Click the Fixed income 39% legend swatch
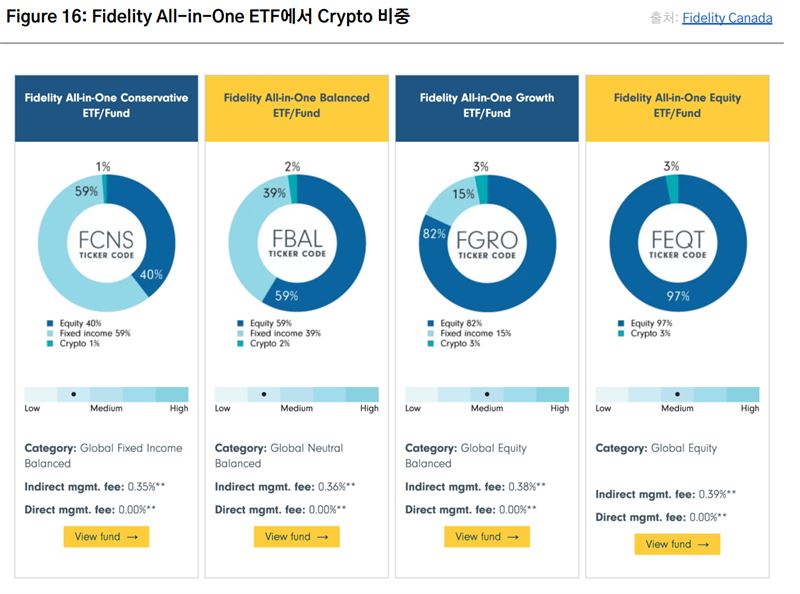This screenshot has width=800, height=594. (x=239, y=334)
